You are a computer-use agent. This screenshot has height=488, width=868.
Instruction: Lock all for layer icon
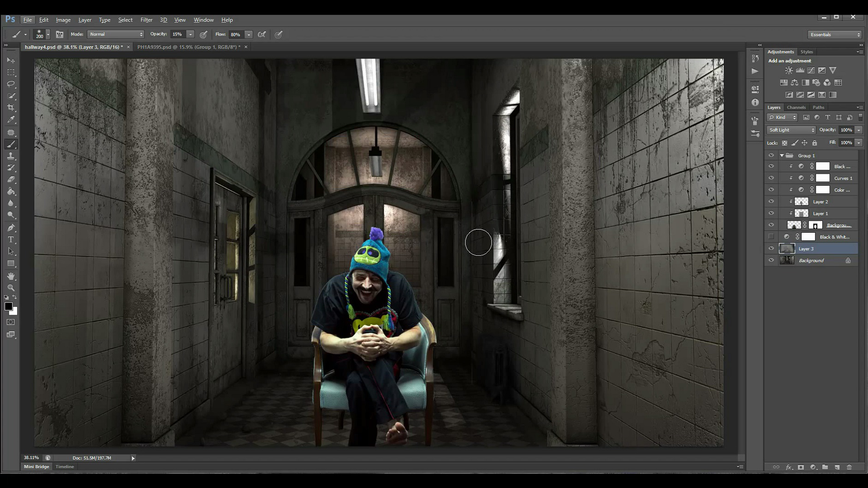pyautogui.click(x=814, y=143)
